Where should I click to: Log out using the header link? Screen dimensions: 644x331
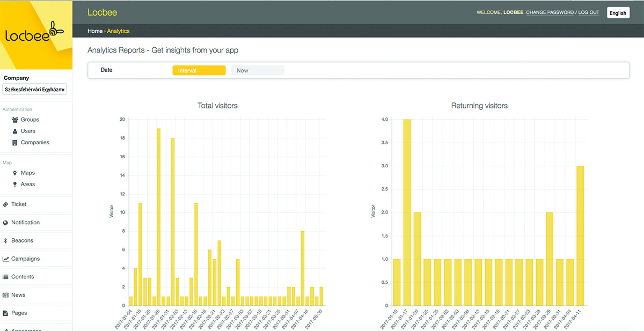coord(589,12)
